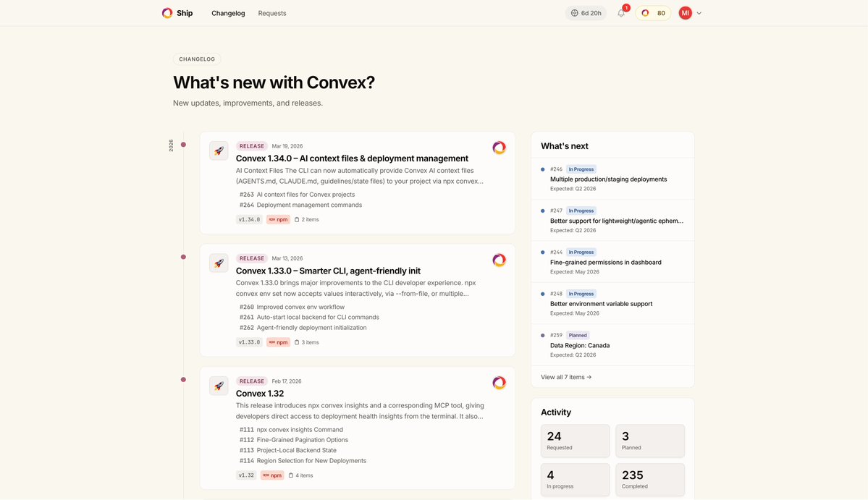Click npm badge on the 1.32 card
This screenshot has width=868, height=500.
(x=272, y=475)
